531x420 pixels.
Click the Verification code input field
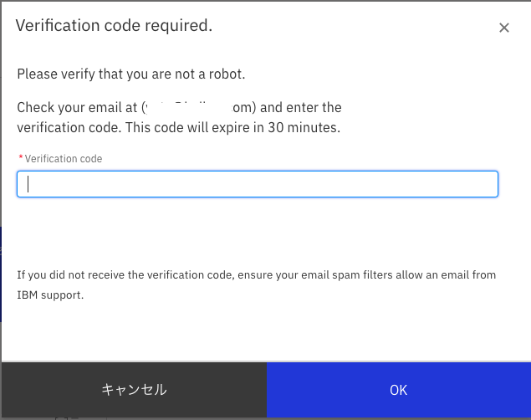coord(258,184)
